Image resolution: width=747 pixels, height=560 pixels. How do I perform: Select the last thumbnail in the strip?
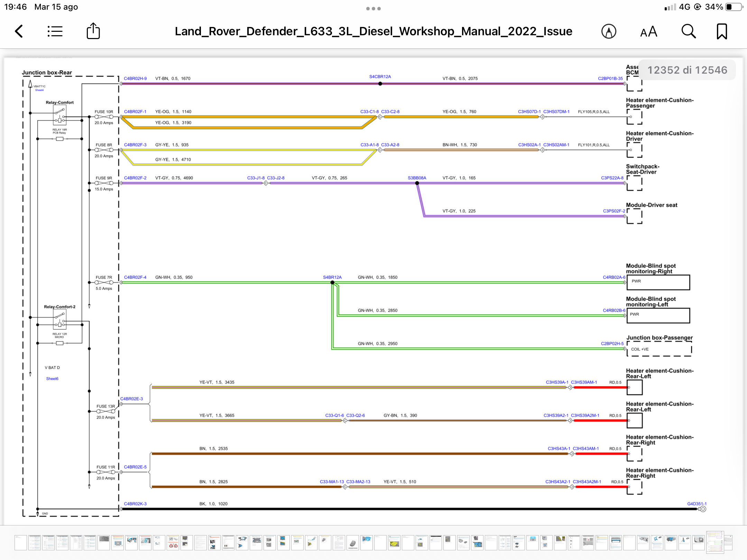tap(729, 542)
